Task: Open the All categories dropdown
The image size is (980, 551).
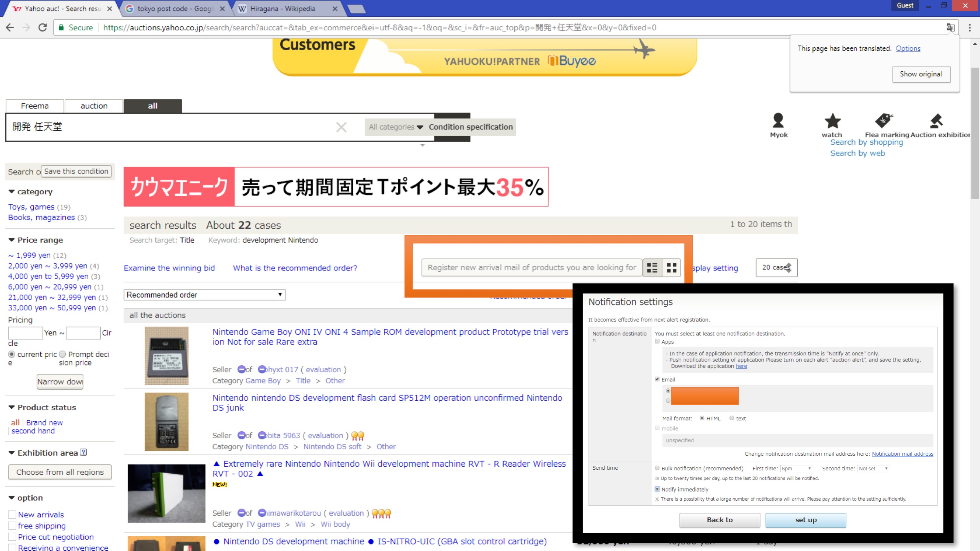Action: (396, 127)
